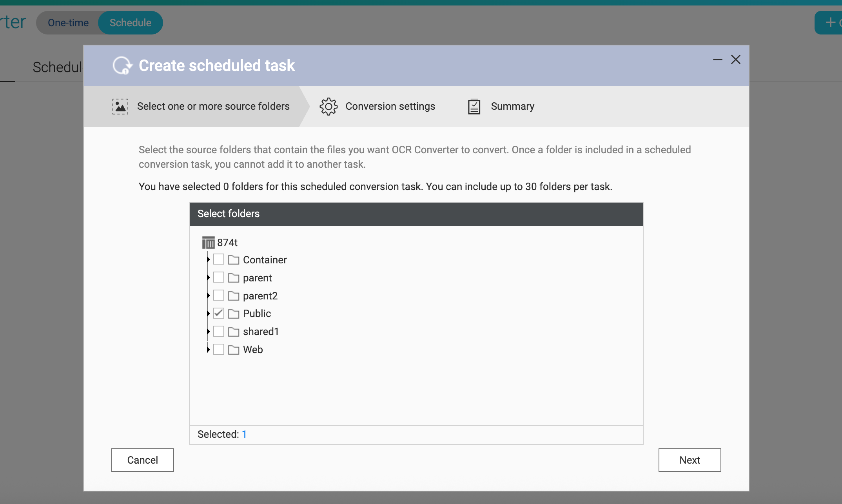The width and height of the screenshot is (842, 504).
Task: Minimize the Create scheduled task dialog
Action: [x=717, y=60]
